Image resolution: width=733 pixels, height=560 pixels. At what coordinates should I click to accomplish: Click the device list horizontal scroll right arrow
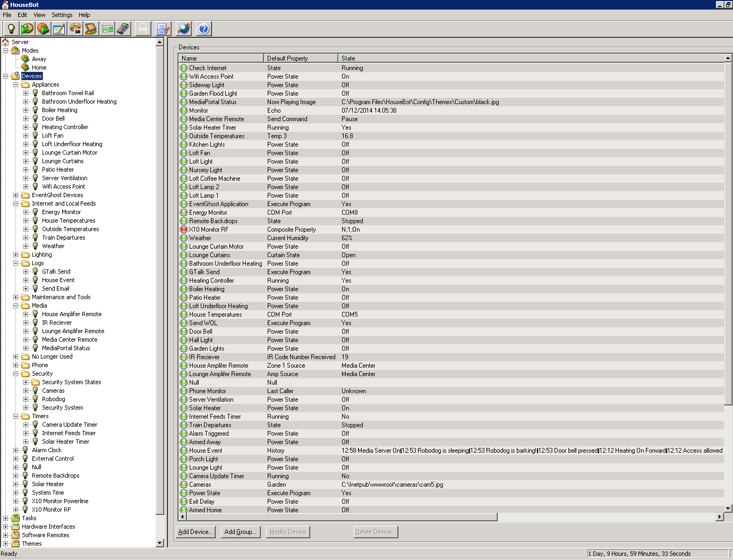(x=720, y=516)
